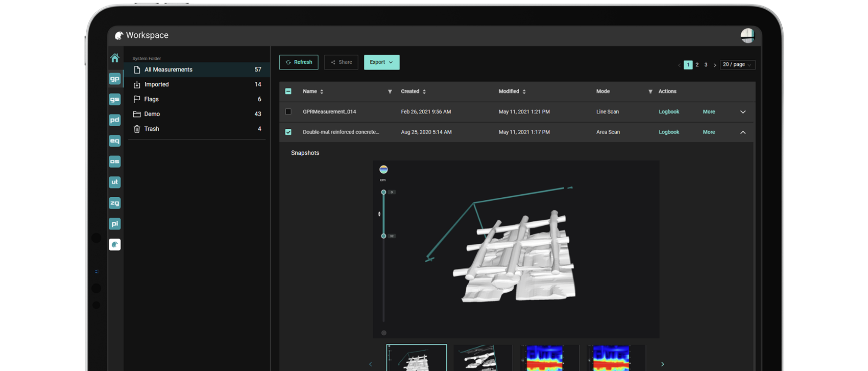Toggle the select-all checkbox in table header
The width and height of the screenshot is (868, 371).
click(x=288, y=91)
